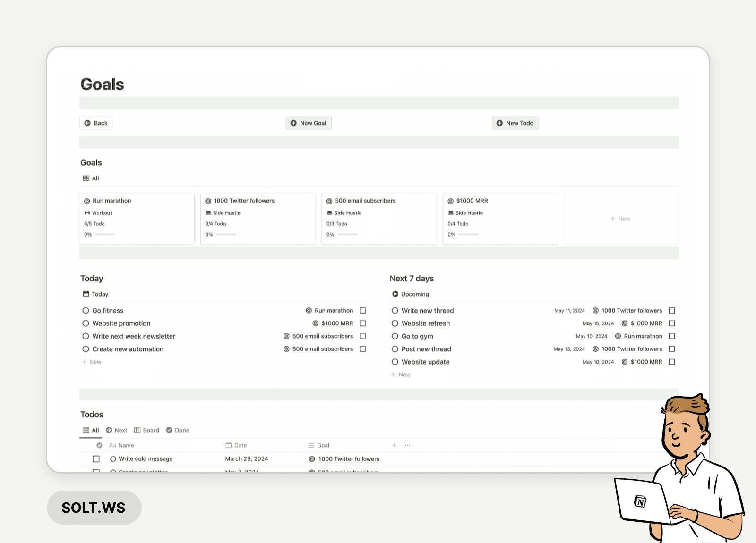This screenshot has width=756, height=543.
Task: Open the Goal column header menu
Action: point(319,445)
